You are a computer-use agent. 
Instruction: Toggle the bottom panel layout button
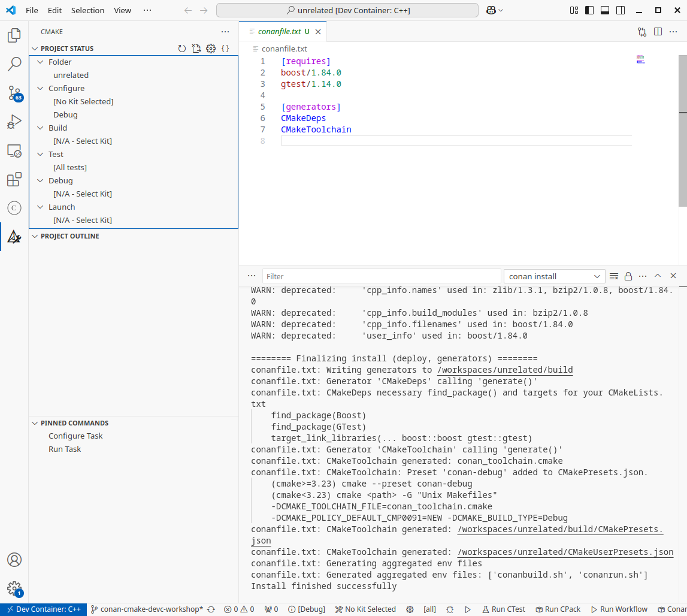click(605, 10)
